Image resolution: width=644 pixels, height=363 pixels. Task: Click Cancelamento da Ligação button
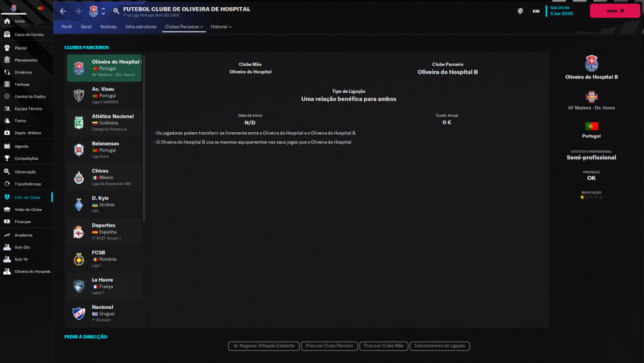click(x=439, y=346)
